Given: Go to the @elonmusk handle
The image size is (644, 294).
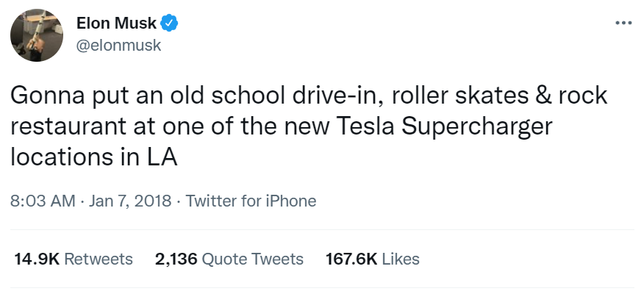Looking at the screenshot, I should [x=118, y=45].
